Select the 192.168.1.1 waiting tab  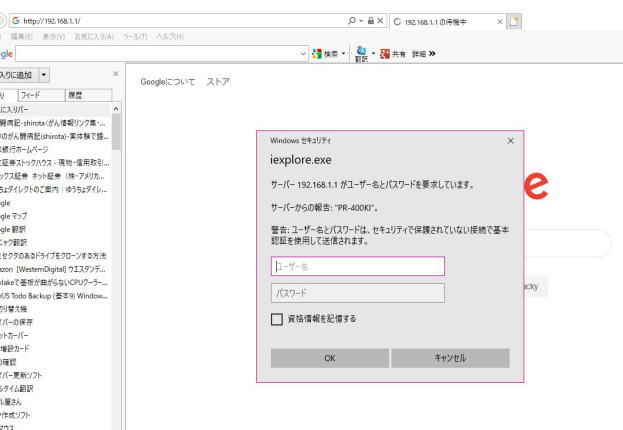(447, 22)
